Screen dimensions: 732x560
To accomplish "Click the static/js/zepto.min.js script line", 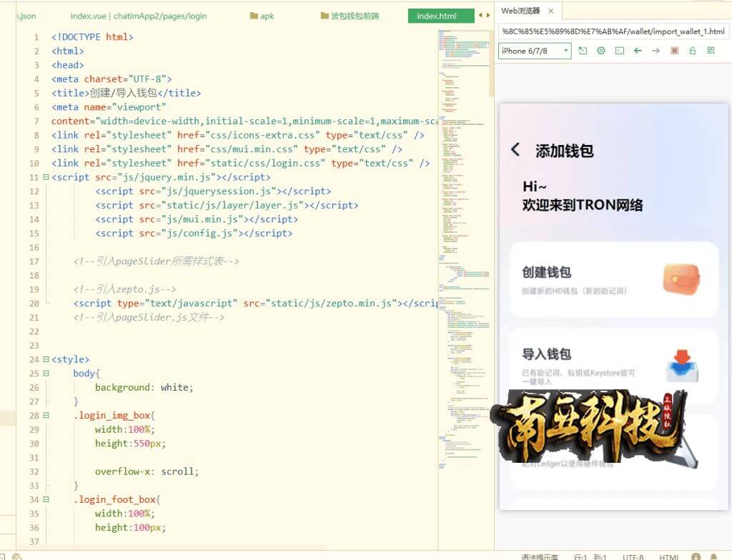I will 255,304.
